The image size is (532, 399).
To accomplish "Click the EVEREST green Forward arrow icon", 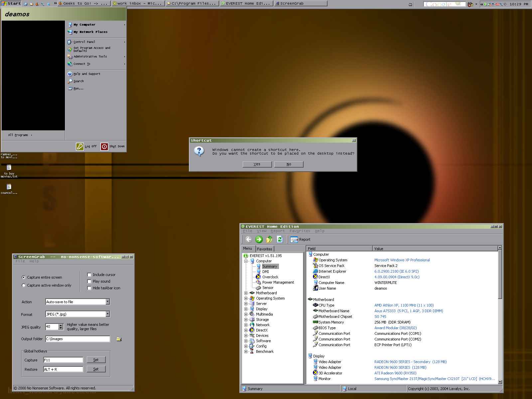I will (259, 239).
